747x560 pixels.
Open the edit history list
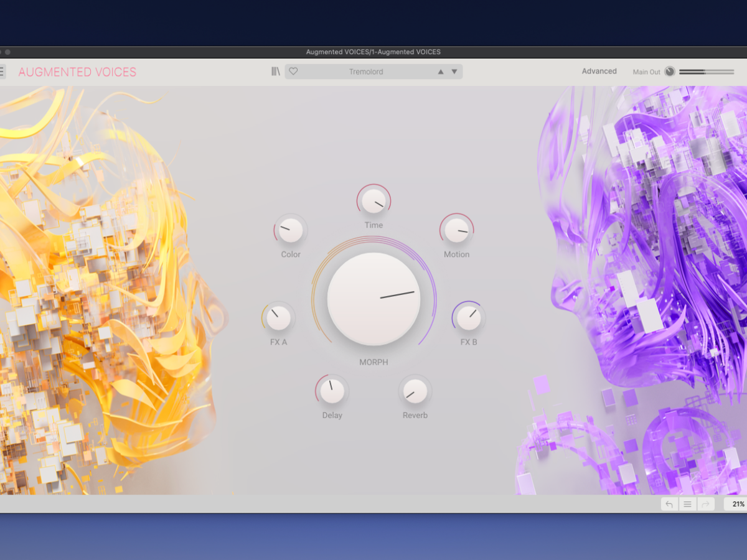[x=687, y=504]
